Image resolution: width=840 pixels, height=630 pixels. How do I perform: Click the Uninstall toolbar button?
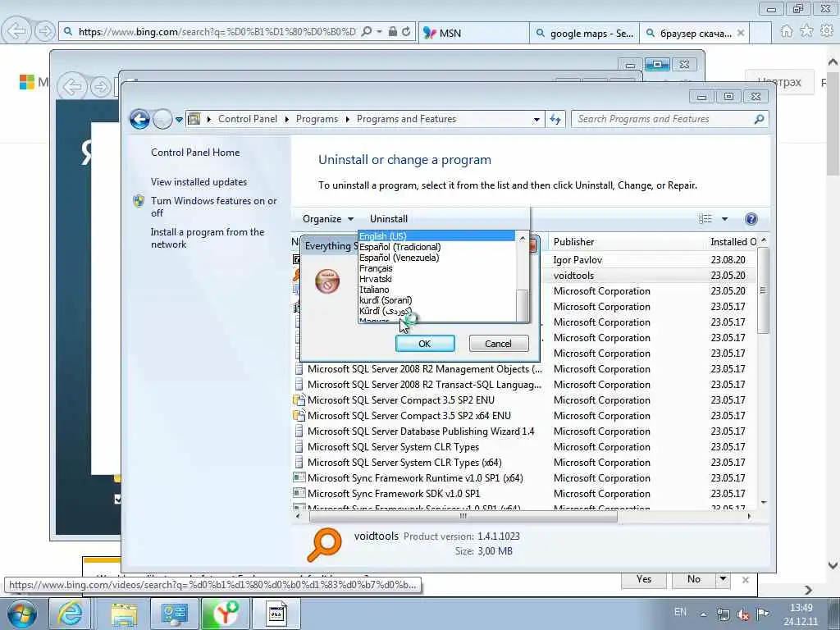[x=388, y=218]
